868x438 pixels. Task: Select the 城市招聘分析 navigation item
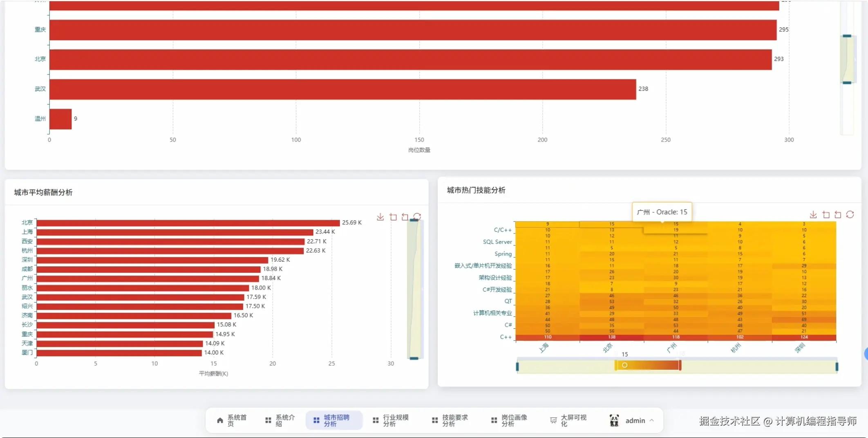click(x=334, y=420)
